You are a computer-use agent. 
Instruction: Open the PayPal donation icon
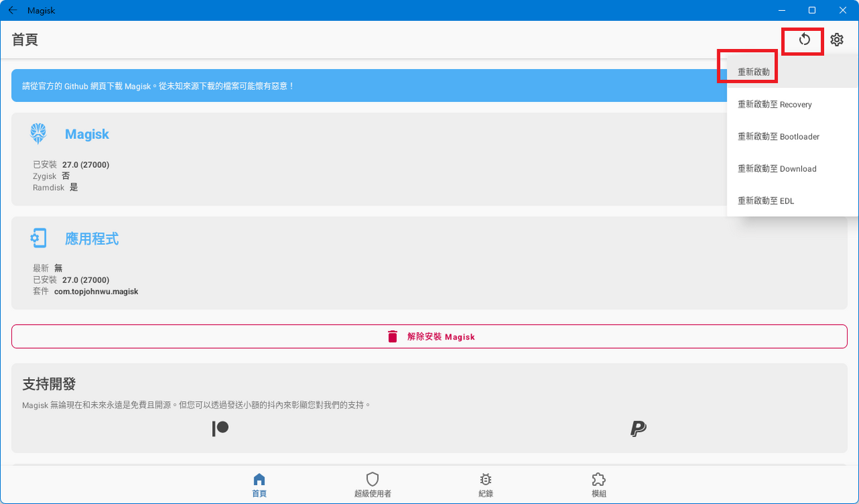tap(638, 429)
